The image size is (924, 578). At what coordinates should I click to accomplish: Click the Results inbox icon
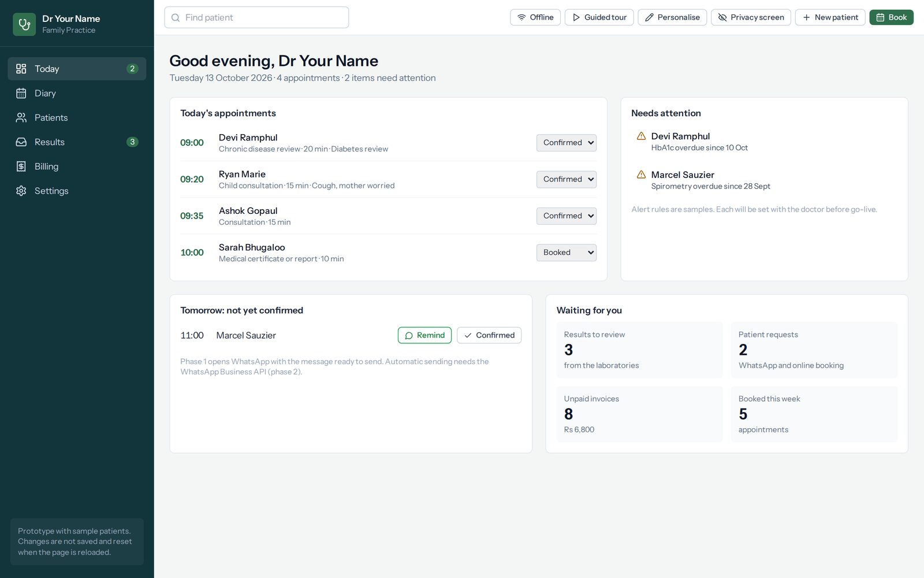pyautogui.click(x=21, y=142)
